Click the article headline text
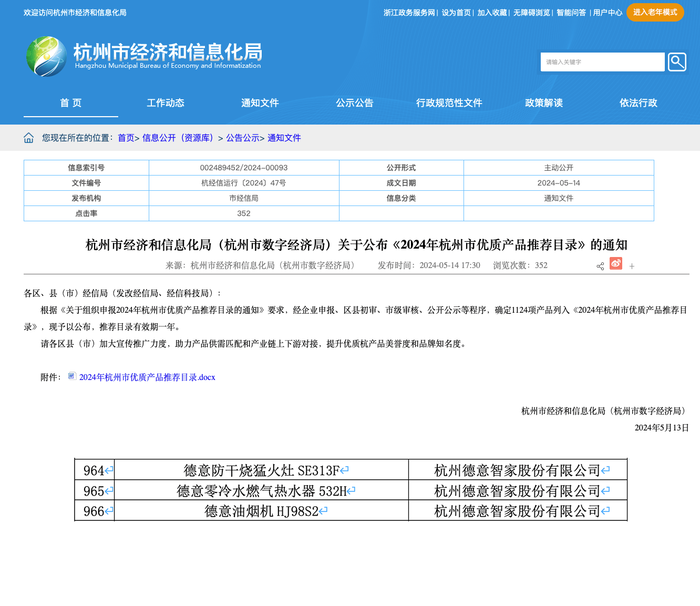 [x=356, y=245]
